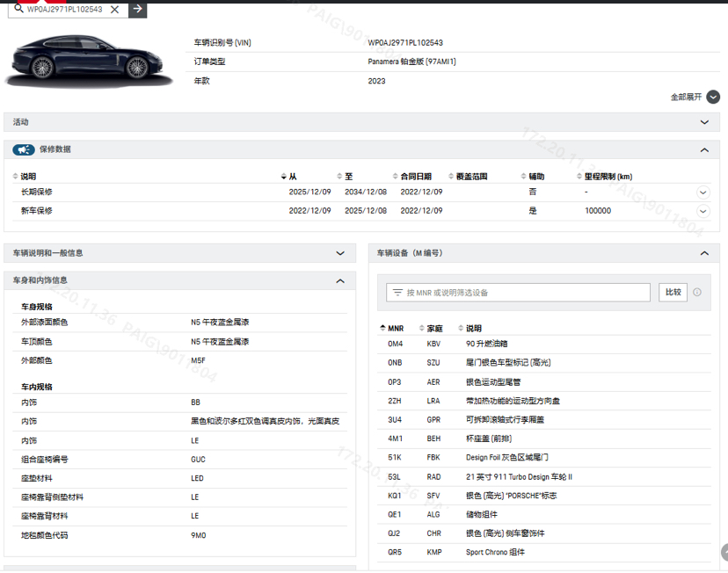Viewport: 728px width, 573px height.
Task: Click the partially visible side panel handle
Action: (x=724, y=553)
